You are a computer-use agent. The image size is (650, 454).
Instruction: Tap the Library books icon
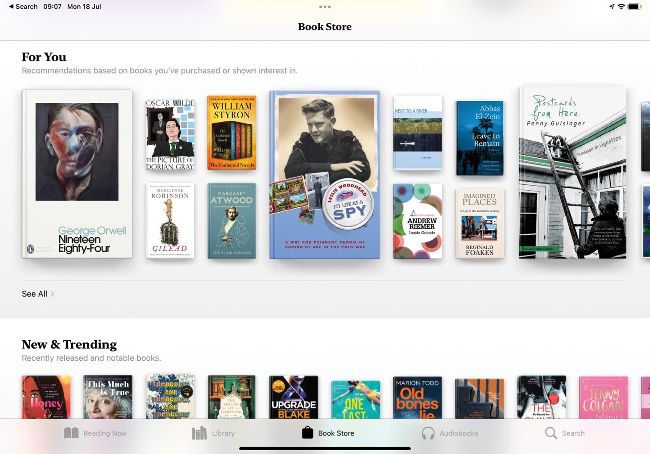point(199,433)
